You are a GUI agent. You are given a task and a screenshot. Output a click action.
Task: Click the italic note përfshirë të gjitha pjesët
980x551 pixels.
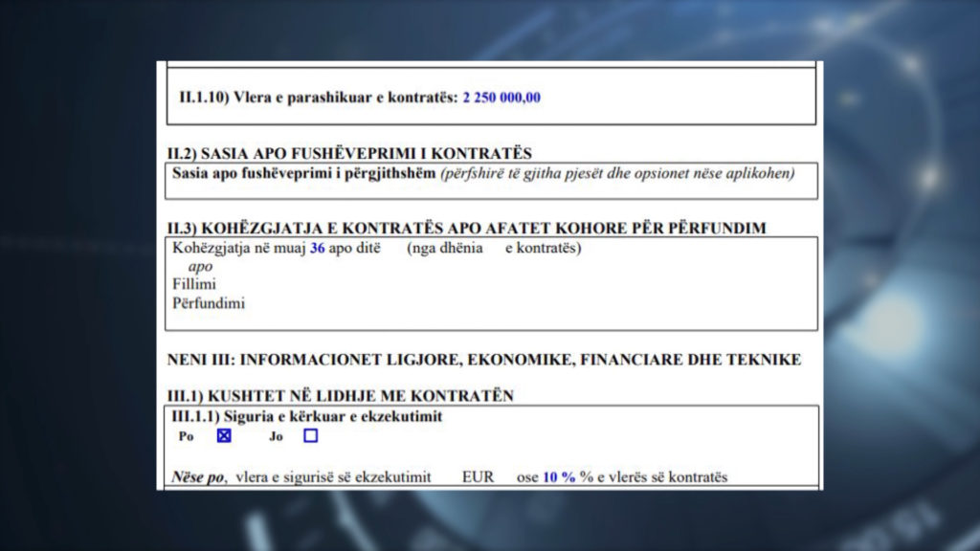[617, 174]
